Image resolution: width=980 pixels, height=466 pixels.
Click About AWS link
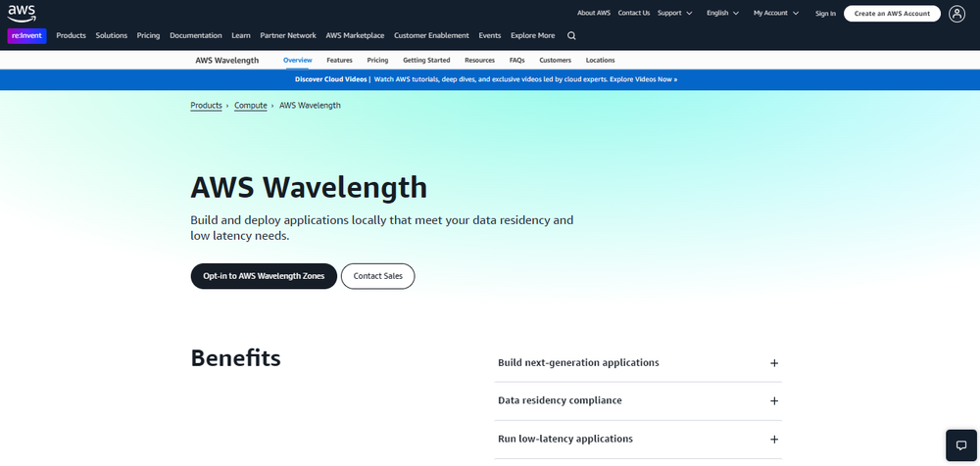point(594,13)
